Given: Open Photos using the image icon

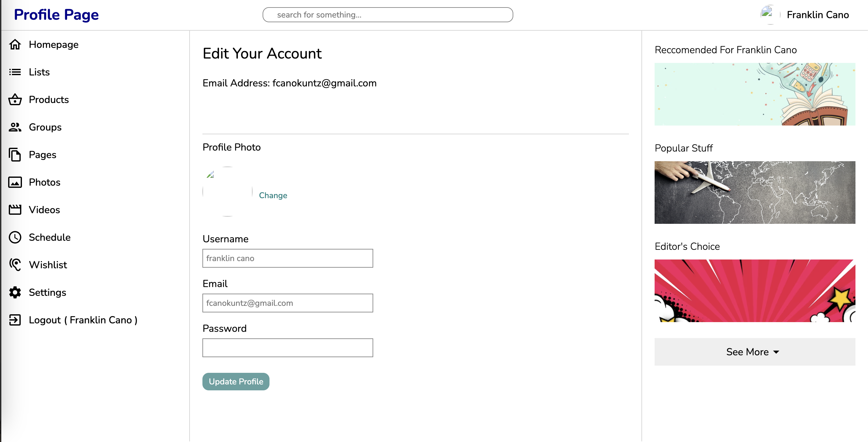Looking at the screenshot, I should pos(15,182).
